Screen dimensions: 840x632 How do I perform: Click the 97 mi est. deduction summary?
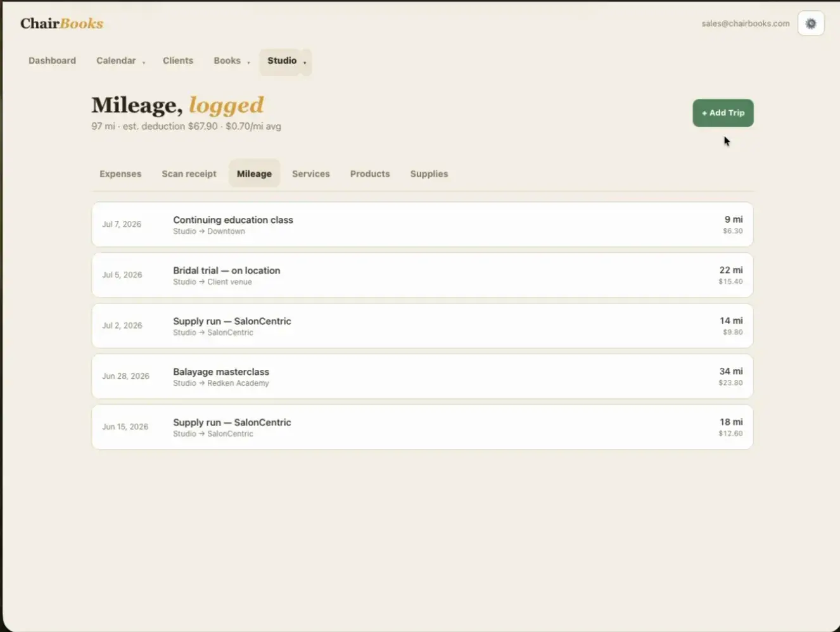[186, 126]
